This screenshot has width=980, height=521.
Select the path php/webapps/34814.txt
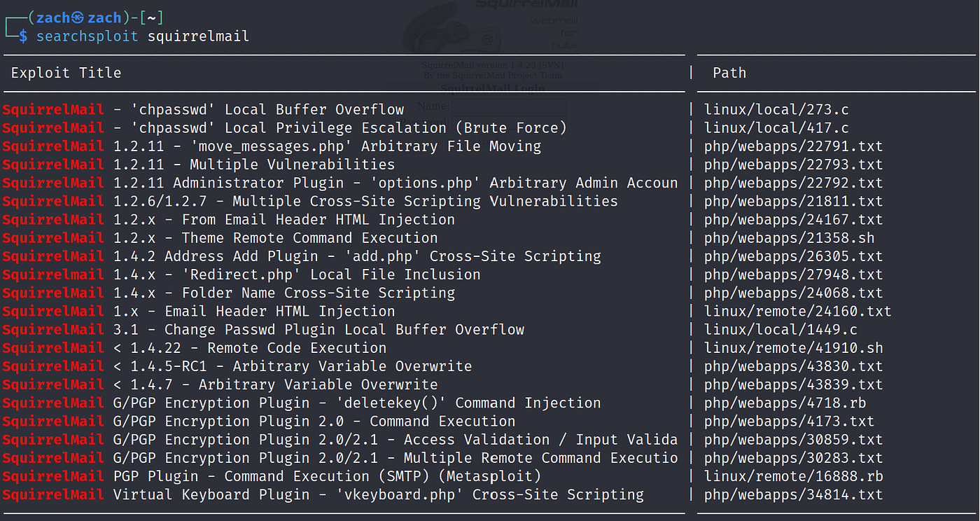coord(793,494)
